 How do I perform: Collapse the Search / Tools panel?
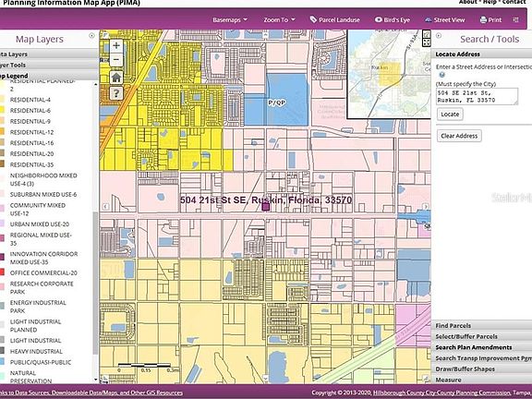439,36
